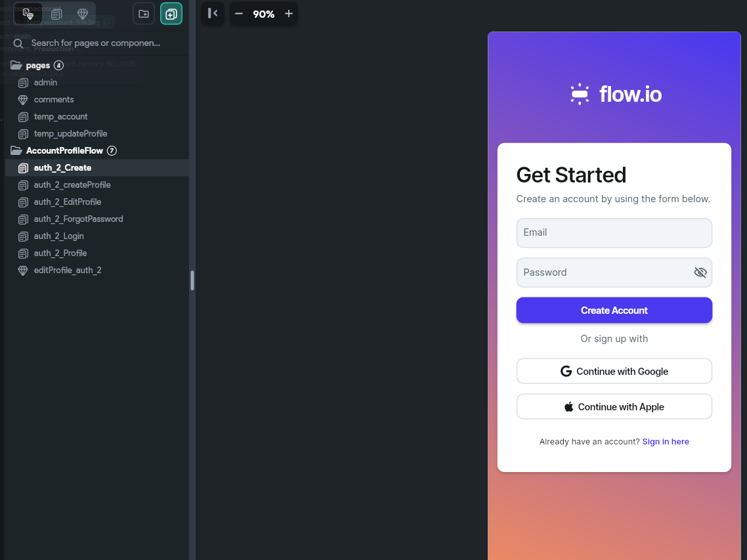The width and height of the screenshot is (747, 560).
Task: Click the Continue with Apple button
Action: 614,406
